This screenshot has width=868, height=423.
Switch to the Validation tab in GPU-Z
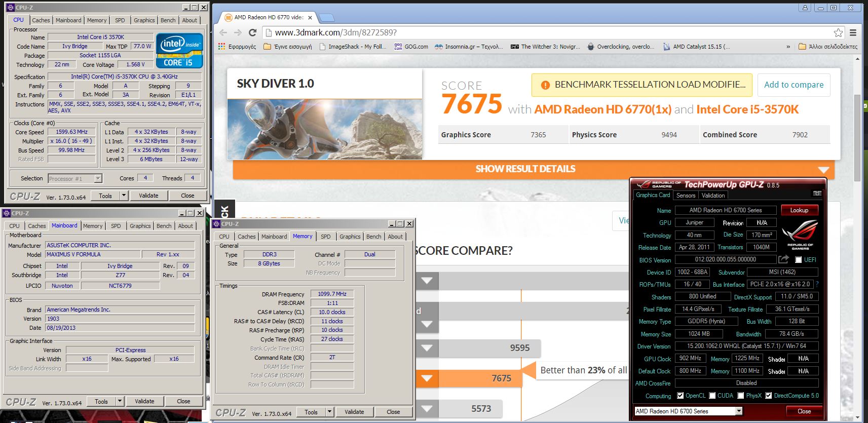(x=713, y=196)
